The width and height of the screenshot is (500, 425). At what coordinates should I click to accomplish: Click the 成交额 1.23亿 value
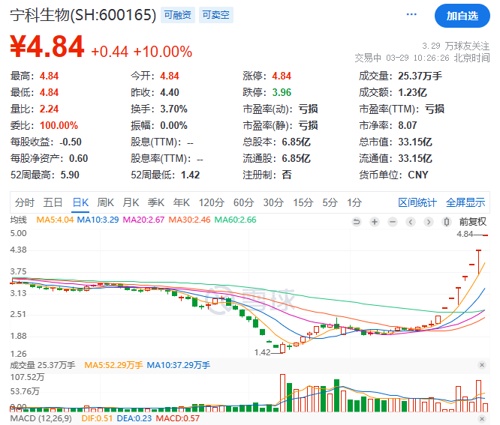(x=412, y=92)
